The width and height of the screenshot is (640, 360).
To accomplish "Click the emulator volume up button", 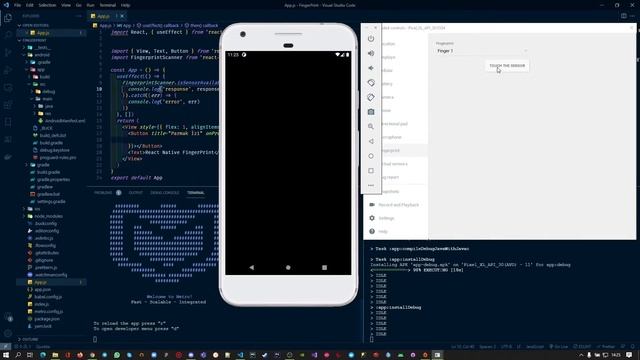I will (x=371, y=53).
